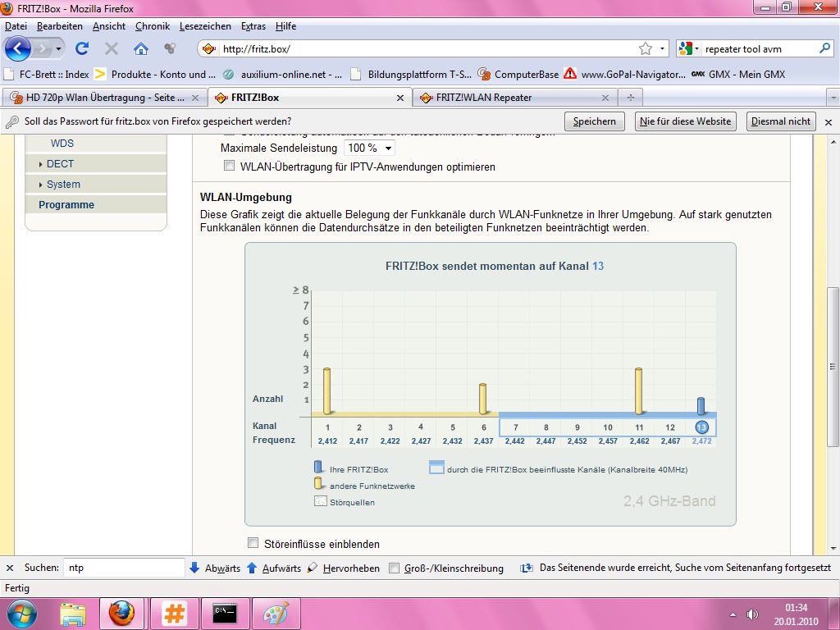840x630 pixels.
Task: Open www.GoPal-Navigator bookmark
Action: (x=624, y=75)
